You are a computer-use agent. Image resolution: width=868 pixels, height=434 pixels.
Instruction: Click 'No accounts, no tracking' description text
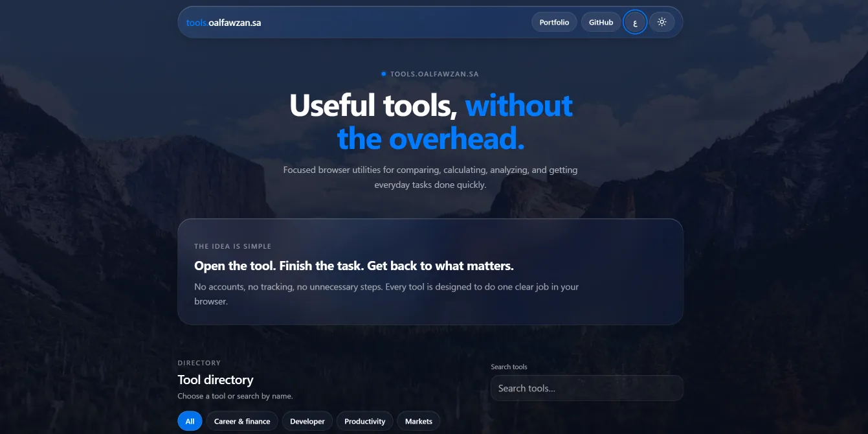pos(386,293)
